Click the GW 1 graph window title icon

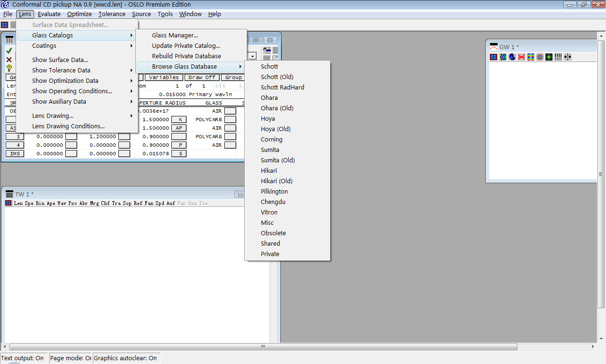tap(493, 47)
